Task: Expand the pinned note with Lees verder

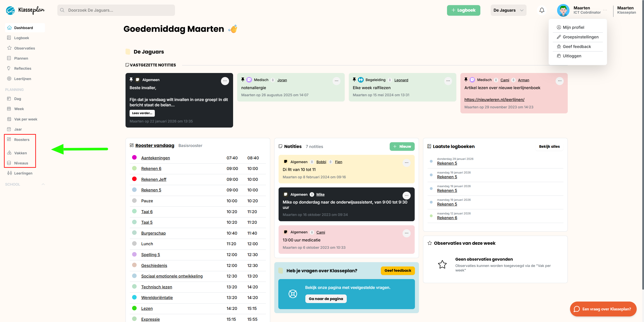Action: click(x=142, y=113)
